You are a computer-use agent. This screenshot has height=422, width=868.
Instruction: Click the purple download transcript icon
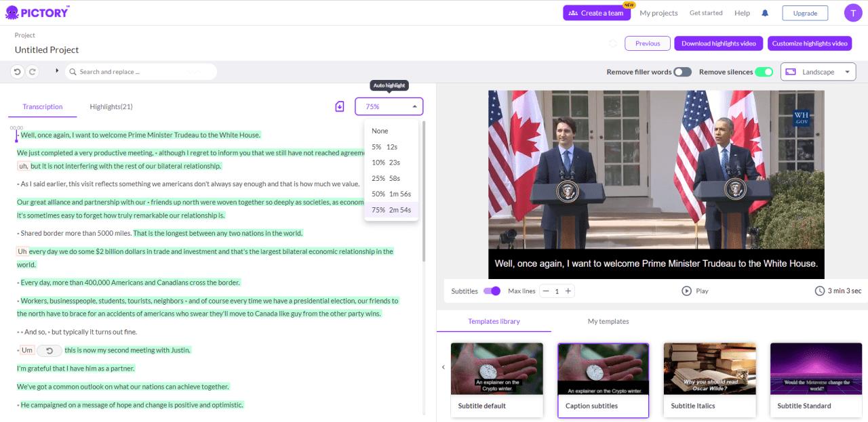340,106
